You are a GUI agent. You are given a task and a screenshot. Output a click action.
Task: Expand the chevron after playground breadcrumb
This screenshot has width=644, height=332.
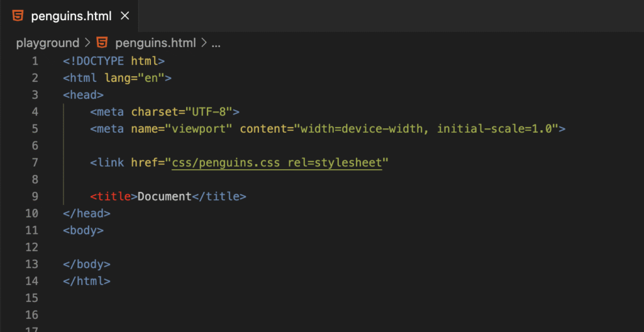tap(87, 43)
